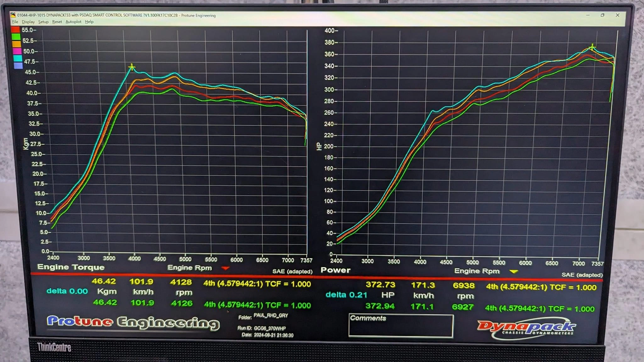Minimize the Dynapack window
This screenshot has width=644, height=362.
[588, 15]
